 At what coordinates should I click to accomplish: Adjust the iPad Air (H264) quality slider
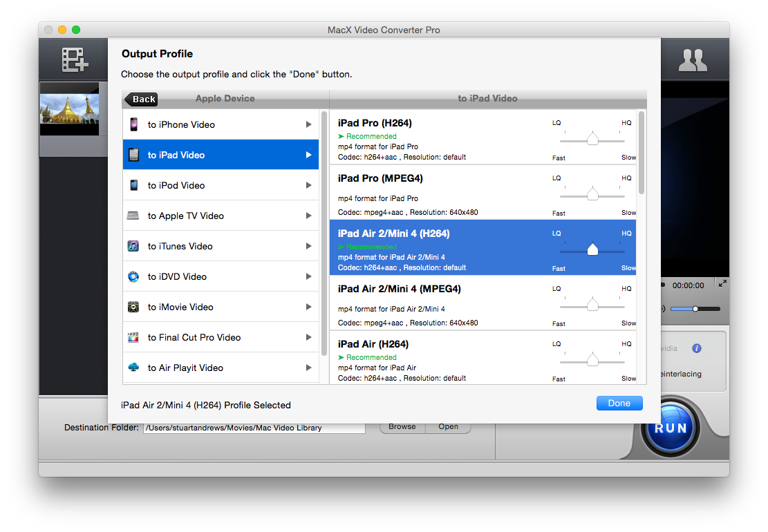[x=592, y=360]
